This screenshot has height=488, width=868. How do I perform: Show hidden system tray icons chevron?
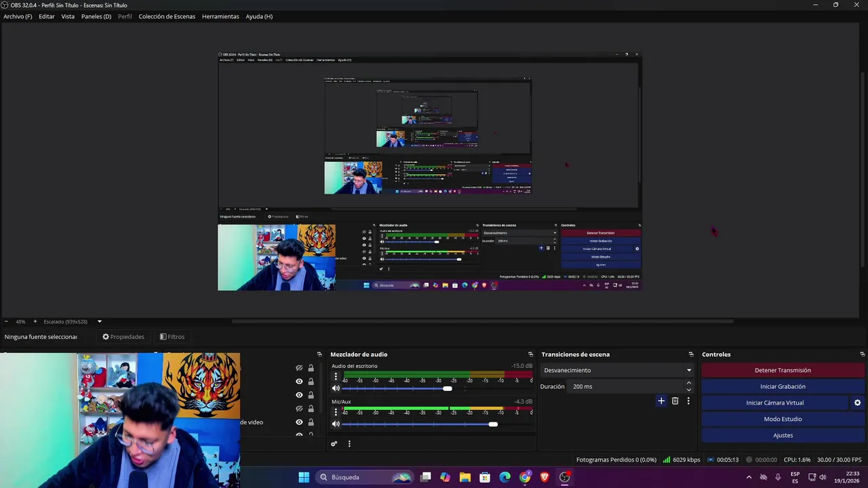tap(749, 477)
